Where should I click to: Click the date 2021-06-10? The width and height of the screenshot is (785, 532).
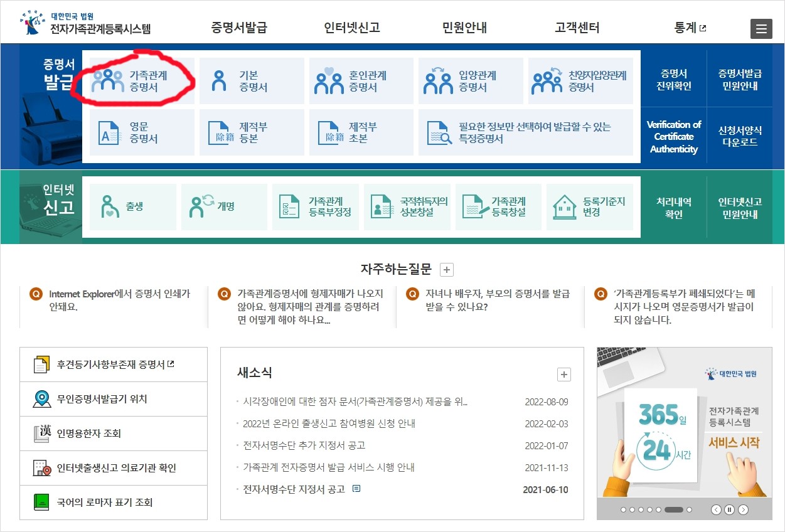[545, 489]
